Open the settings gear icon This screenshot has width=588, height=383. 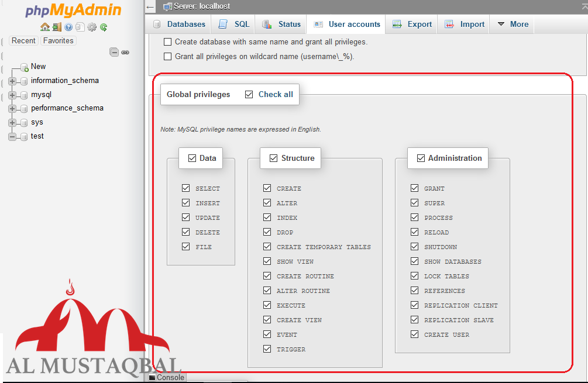click(92, 27)
